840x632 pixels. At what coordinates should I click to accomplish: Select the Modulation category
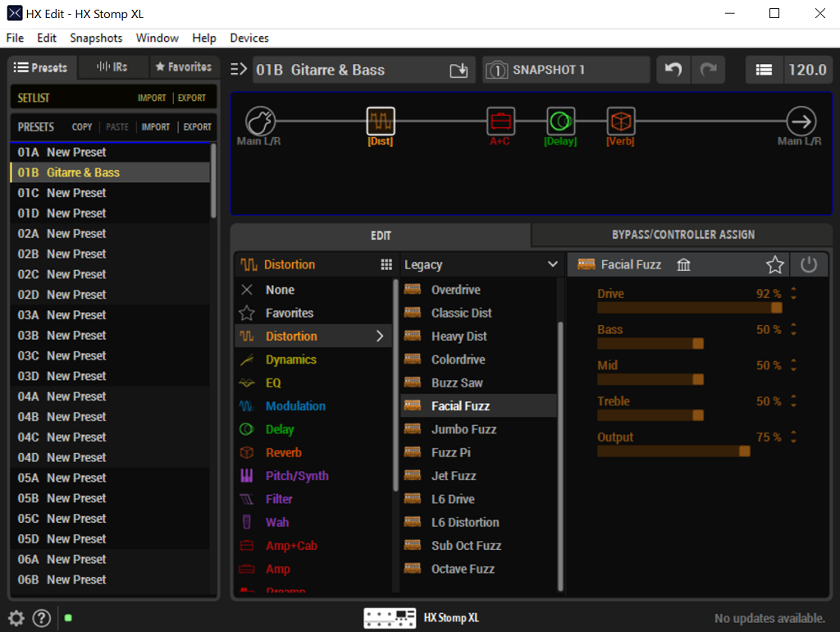pyautogui.click(x=314, y=406)
